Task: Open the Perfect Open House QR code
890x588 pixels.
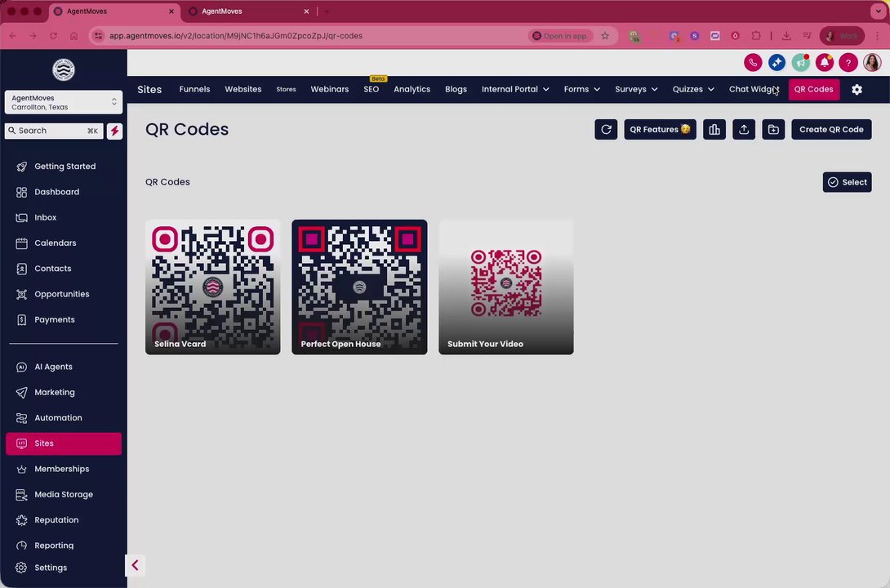Action: click(x=359, y=287)
